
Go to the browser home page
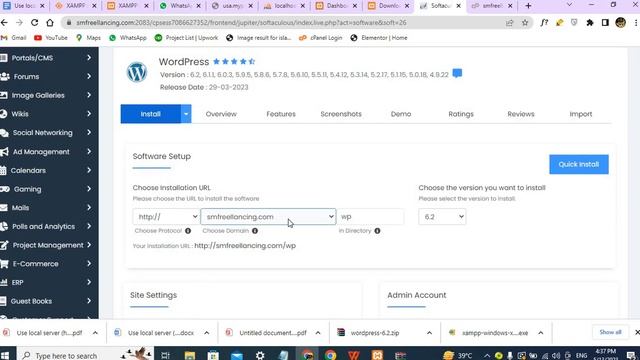(50, 23)
